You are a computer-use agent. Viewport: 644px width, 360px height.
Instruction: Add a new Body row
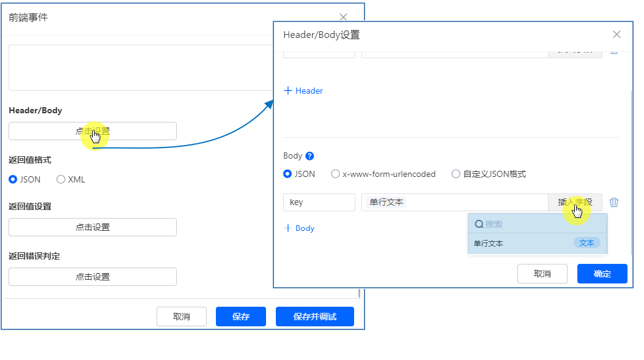coord(299,228)
